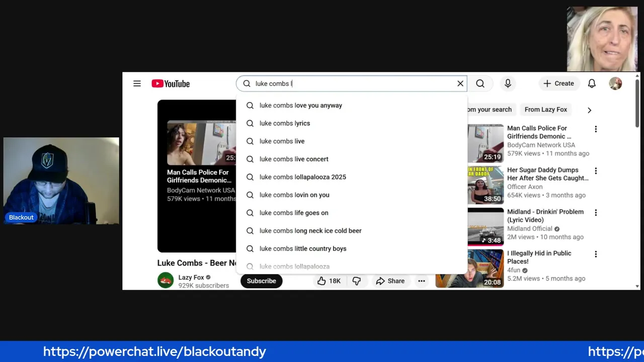This screenshot has height=362, width=644.
Task: Select suggestion 'luke combs long neck ice cold beer'
Action: 352,231
